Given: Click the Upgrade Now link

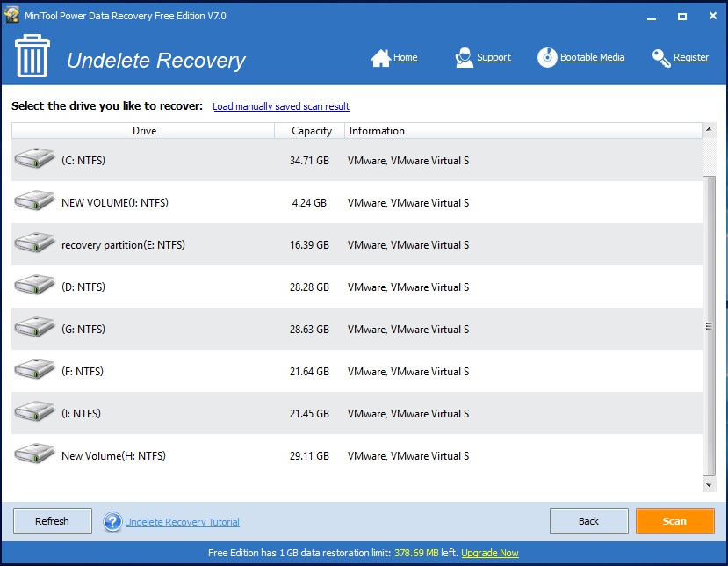Looking at the screenshot, I should (490, 553).
